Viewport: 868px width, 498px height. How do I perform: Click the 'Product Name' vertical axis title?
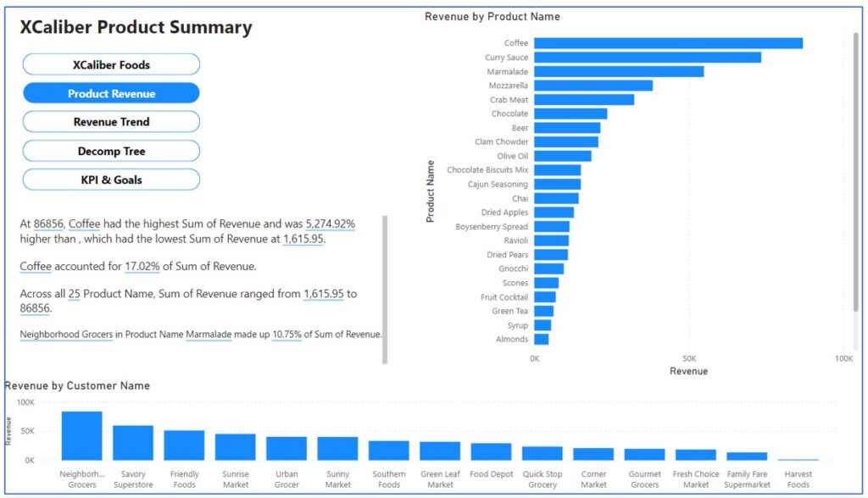430,191
